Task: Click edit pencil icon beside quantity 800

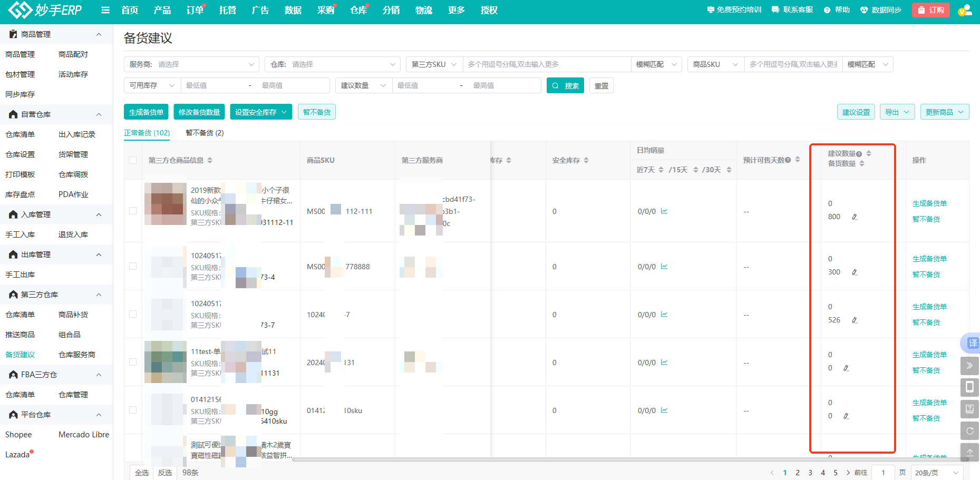Action: tap(855, 217)
